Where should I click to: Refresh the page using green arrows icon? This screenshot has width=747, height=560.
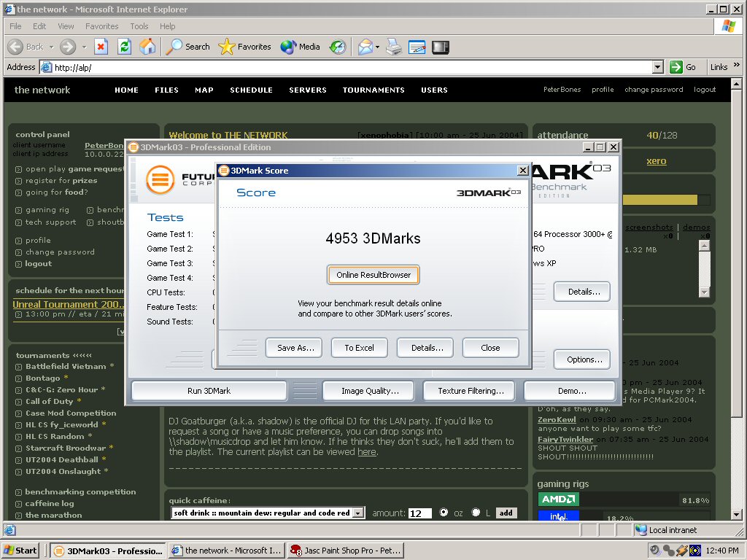click(124, 47)
